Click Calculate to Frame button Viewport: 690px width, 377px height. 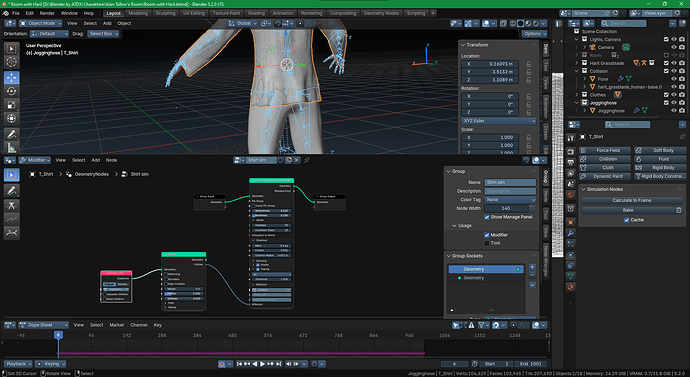point(631,200)
